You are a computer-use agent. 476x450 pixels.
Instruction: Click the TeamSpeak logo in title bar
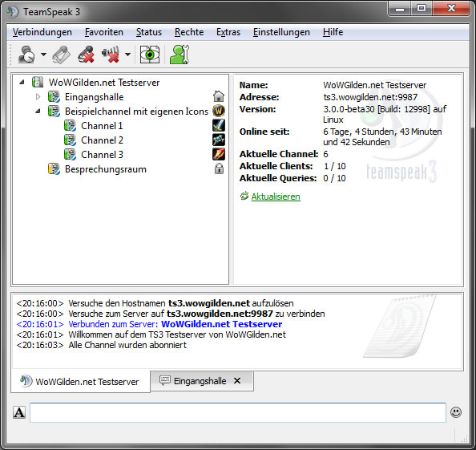pos(13,12)
